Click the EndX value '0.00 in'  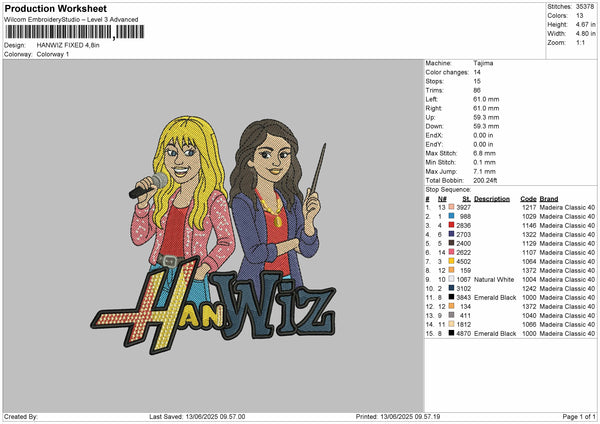point(483,135)
